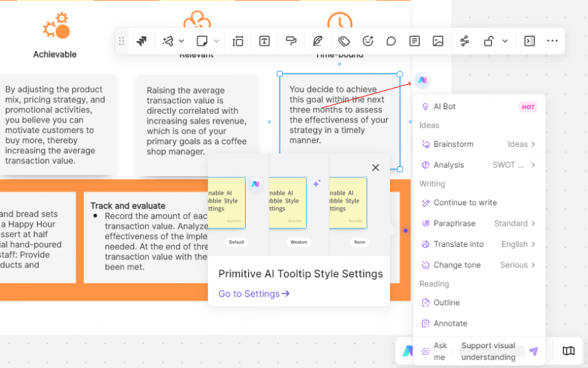This screenshot has width=588, height=368.
Task: Click the AI magic wand toolbar icon
Action: pyautogui.click(x=168, y=41)
